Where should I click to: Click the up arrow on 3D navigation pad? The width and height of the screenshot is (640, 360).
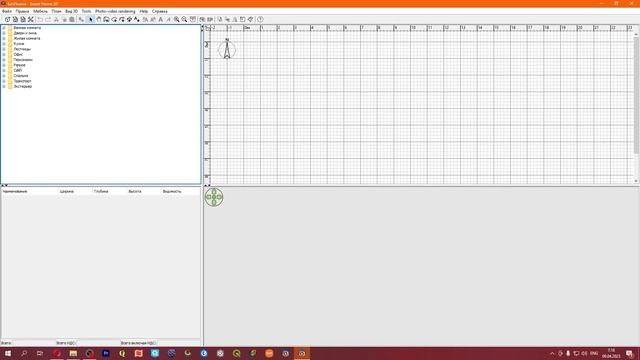(x=214, y=191)
